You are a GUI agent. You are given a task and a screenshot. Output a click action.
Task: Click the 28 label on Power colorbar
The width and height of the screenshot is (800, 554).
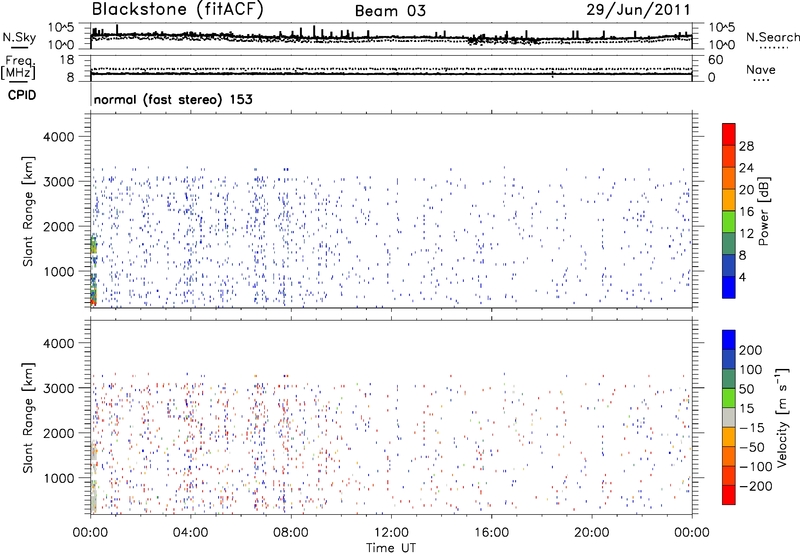[746, 146]
